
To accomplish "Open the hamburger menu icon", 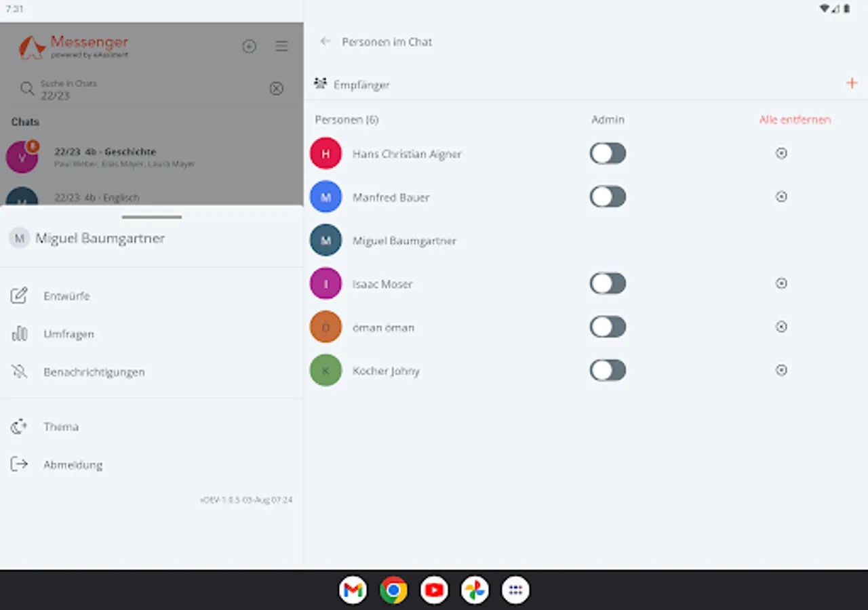I will pyautogui.click(x=281, y=46).
